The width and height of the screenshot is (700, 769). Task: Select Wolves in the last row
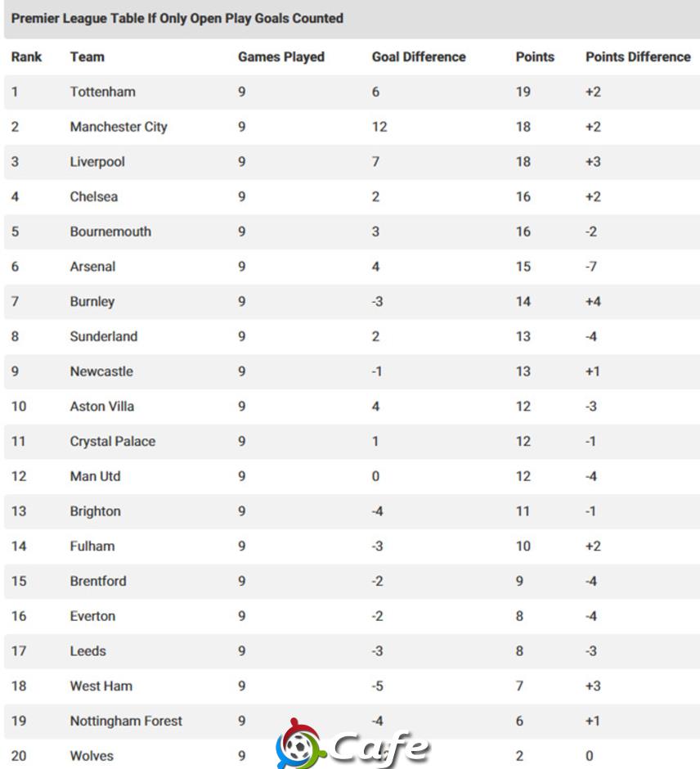click(x=92, y=756)
